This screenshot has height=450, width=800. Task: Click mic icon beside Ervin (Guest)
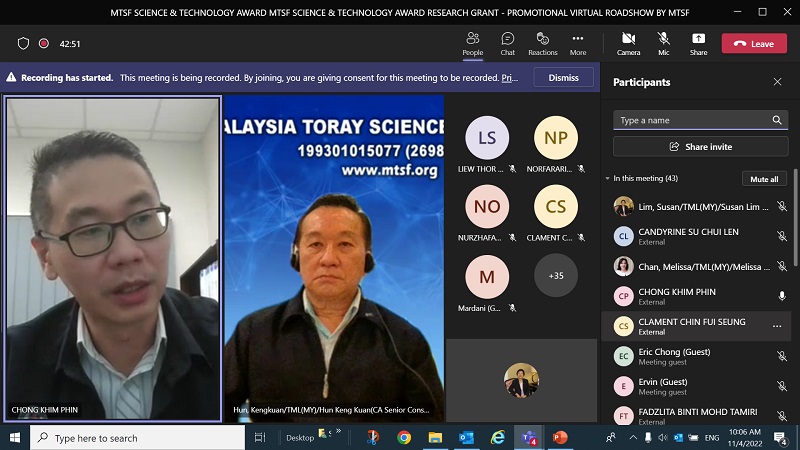tap(781, 386)
